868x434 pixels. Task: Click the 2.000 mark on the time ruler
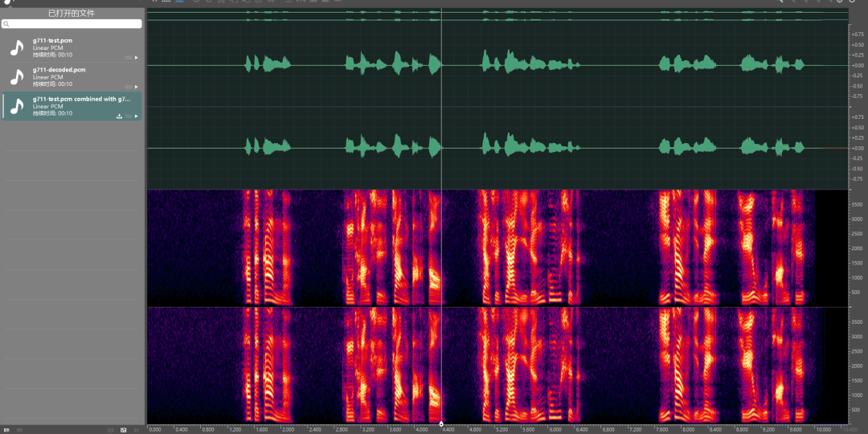click(287, 430)
